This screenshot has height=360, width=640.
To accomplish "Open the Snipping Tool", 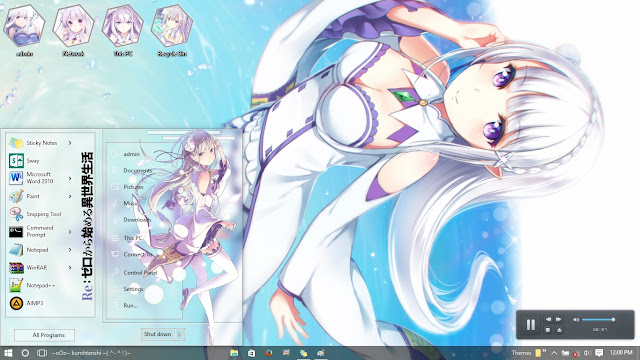I will coord(40,214).
